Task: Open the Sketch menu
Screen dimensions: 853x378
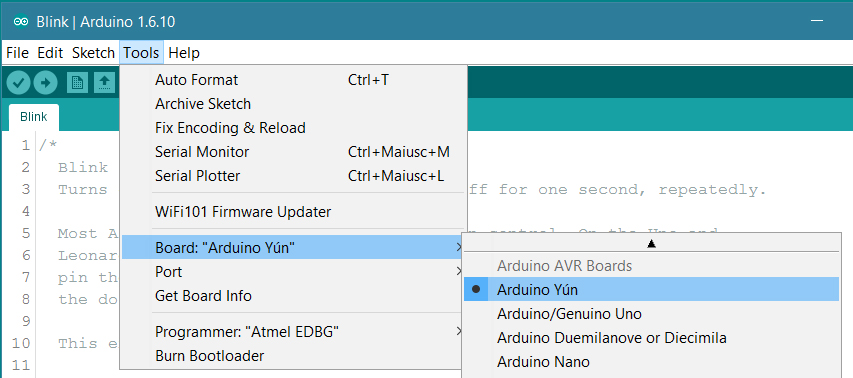Action: [93, 53]
